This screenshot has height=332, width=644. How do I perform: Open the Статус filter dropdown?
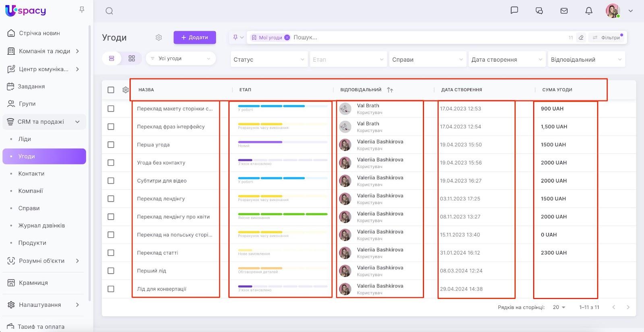(x=268, y=60)
